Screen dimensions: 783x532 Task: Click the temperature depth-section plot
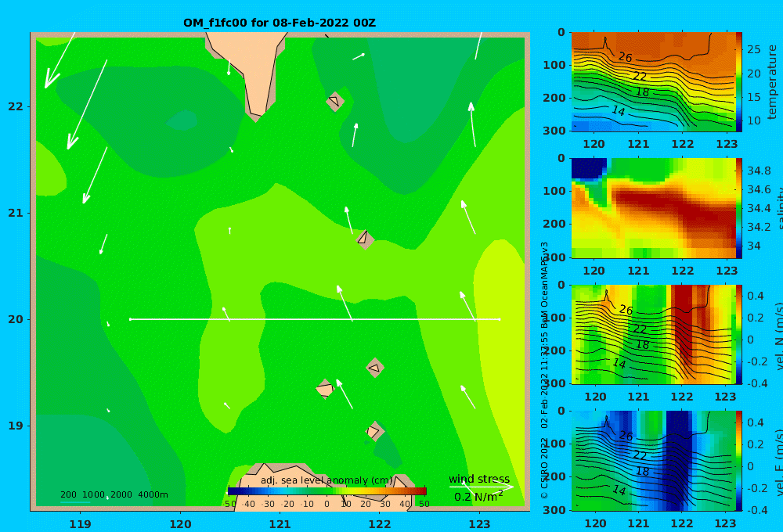click(653, 82)
